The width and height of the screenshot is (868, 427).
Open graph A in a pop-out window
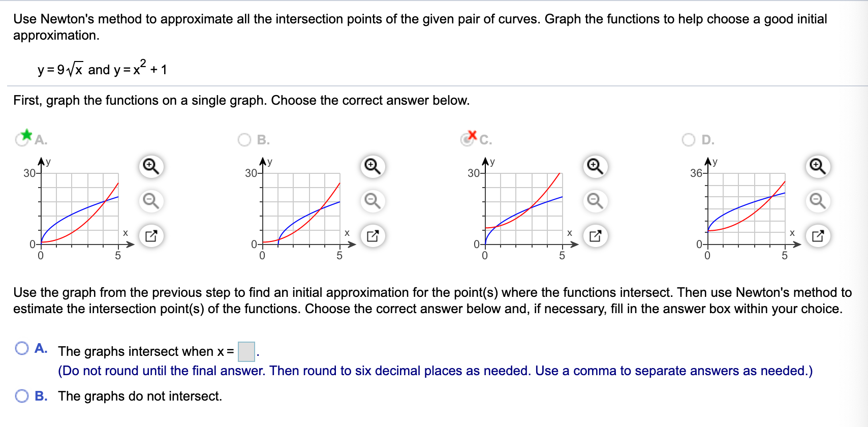(x=150, y=236)
